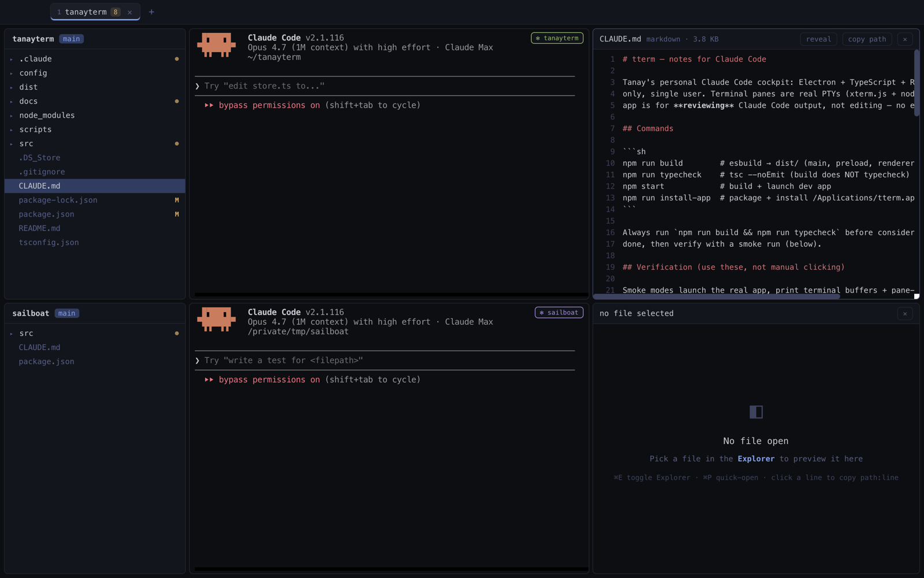Viewport: 924px width, 578px height.
Task: Click the Explorer link in empty preview
Action: point(756,459)
